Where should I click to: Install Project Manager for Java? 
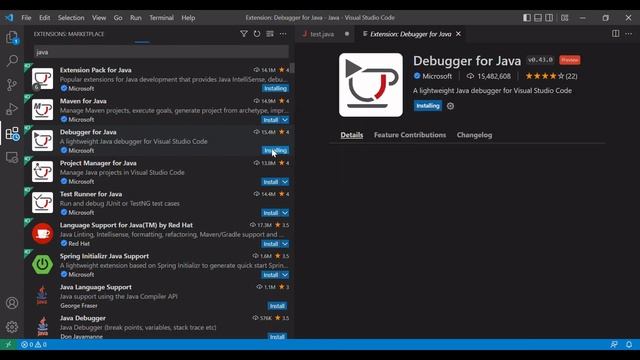pyautogui.click(x=271, y=182)
